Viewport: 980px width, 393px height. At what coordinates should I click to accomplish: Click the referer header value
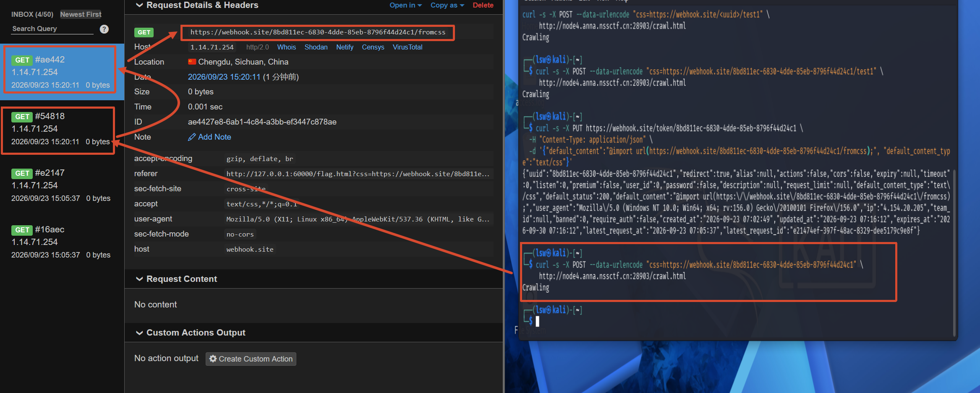pyautogui.click(x=358, y=174)
